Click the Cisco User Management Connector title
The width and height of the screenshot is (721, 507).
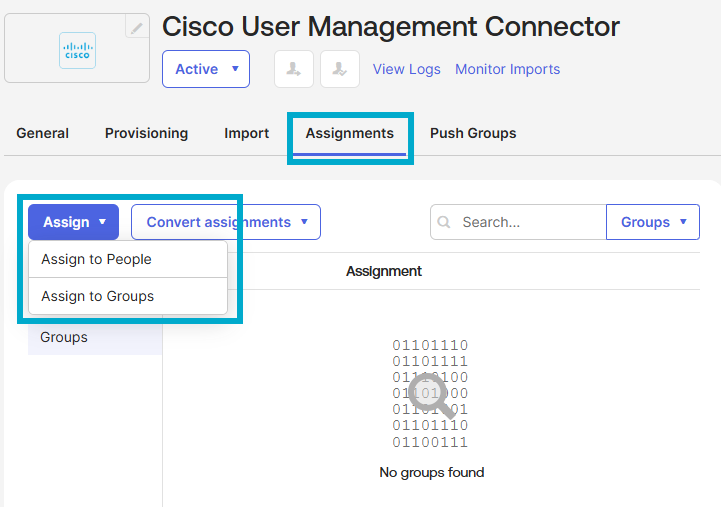pyautogui.click(x=391, y=27)
